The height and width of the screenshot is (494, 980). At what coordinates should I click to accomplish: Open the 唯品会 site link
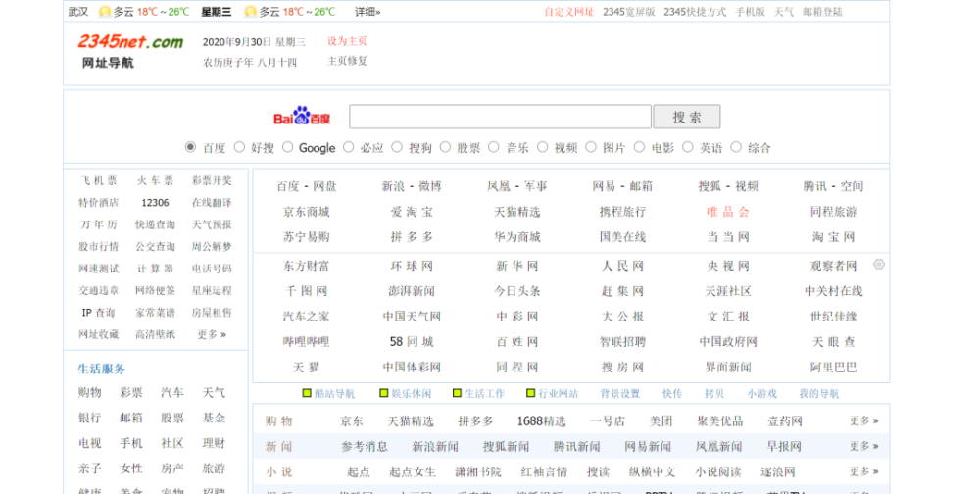pos(727,212)
